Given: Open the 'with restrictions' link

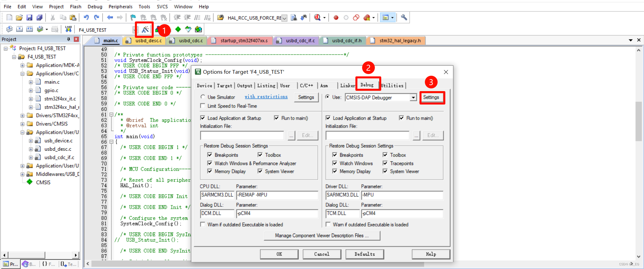Looking at the screenshot, I should tap(266, 96).
